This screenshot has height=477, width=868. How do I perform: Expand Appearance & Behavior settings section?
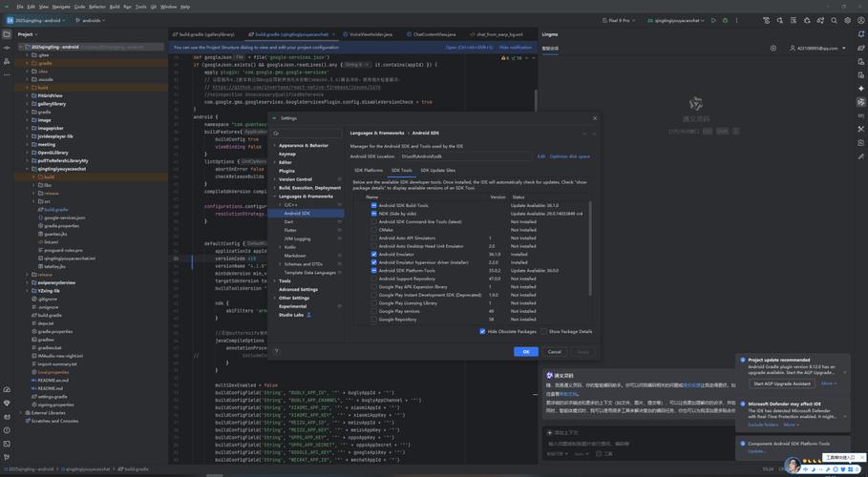275,146
